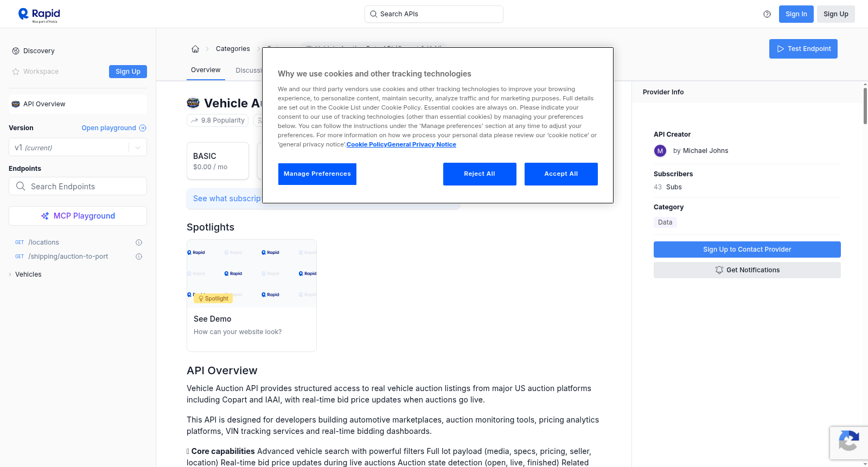Select API Overview in sidebar

[x=78, y=104]
